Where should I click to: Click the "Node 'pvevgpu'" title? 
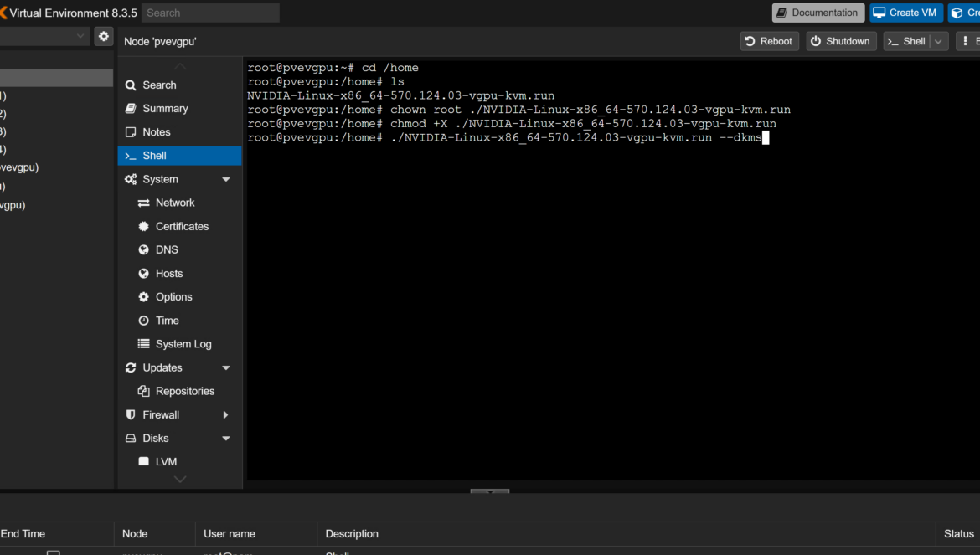point(160,41)
